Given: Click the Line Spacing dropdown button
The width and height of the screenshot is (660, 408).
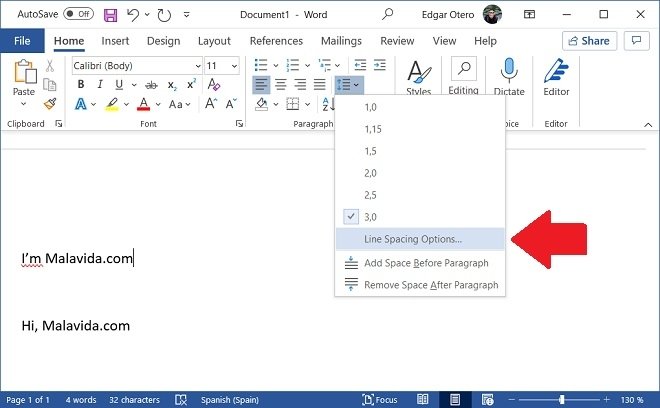Looking at the screenshot, I should (349, 85).
